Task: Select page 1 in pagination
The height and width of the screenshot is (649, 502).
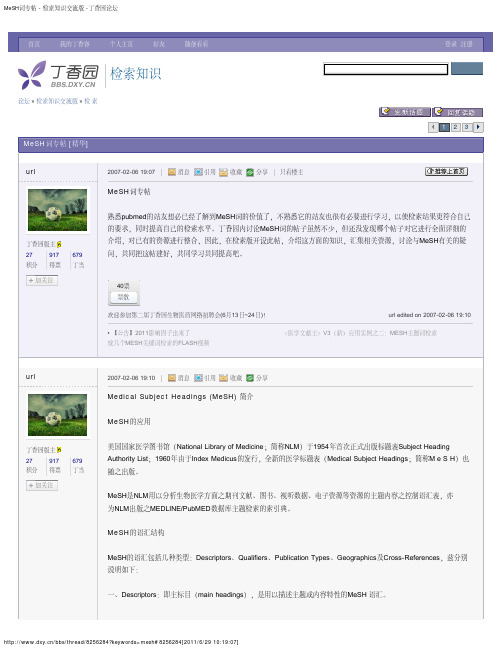Action: tap(444, 127)
